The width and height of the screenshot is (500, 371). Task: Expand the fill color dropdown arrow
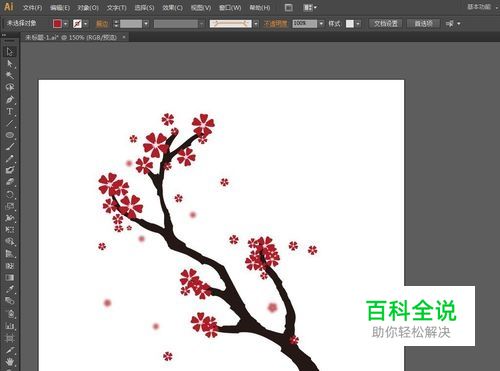click(x=66, y=24)
